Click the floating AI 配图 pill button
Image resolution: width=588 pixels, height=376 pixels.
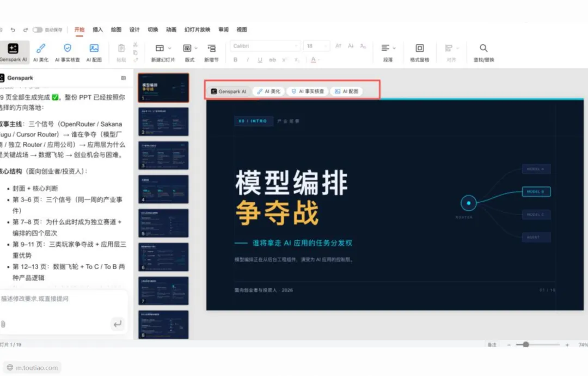346,91
